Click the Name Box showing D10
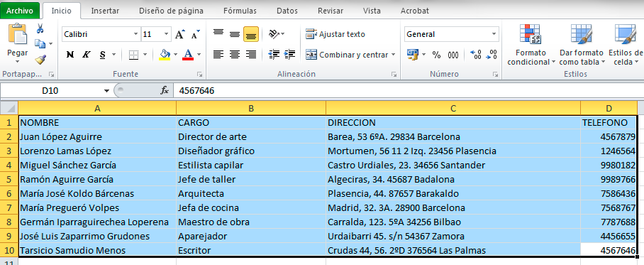Image resolution: width=644 pixels, height=265 pixels. click(x=50, y=90)
